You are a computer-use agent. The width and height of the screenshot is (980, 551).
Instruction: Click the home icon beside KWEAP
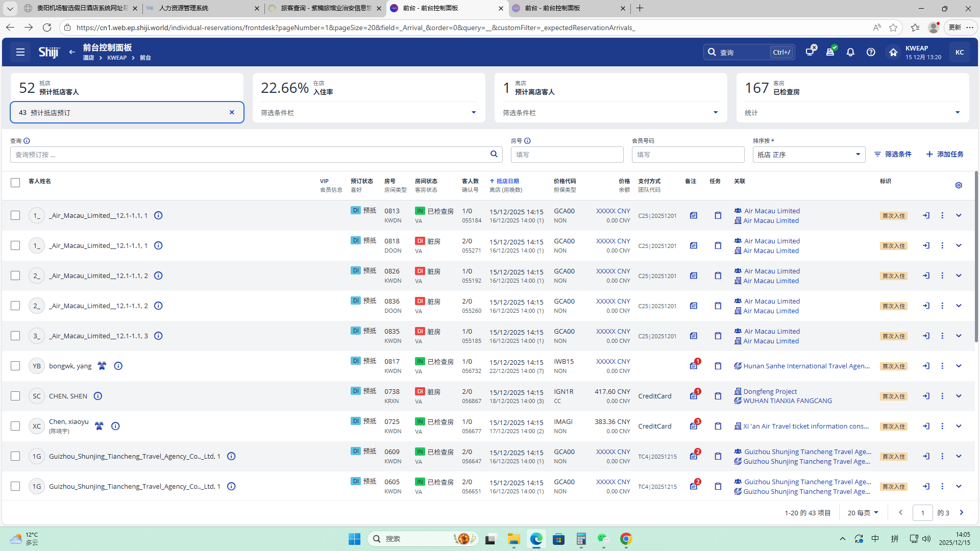tap(893, 52)
